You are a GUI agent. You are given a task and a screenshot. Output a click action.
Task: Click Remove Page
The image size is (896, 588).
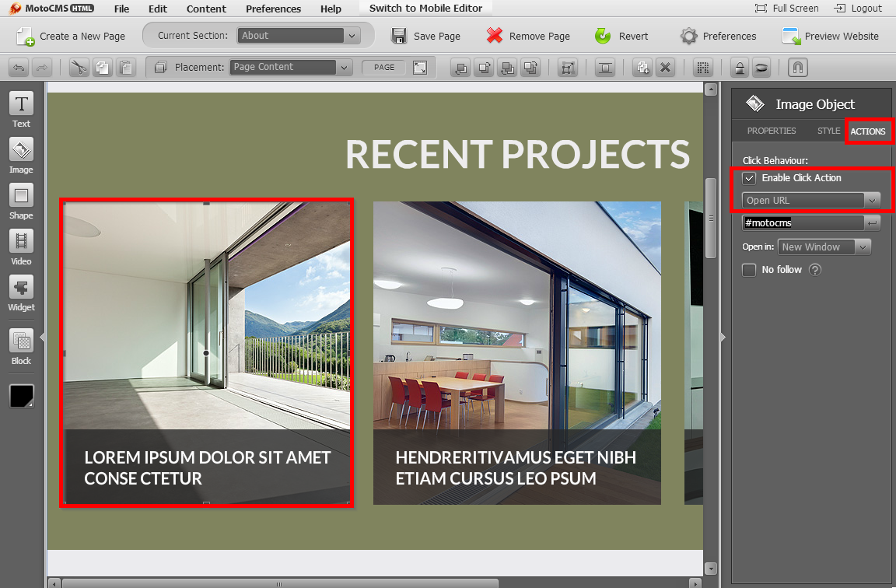[528, 36]
